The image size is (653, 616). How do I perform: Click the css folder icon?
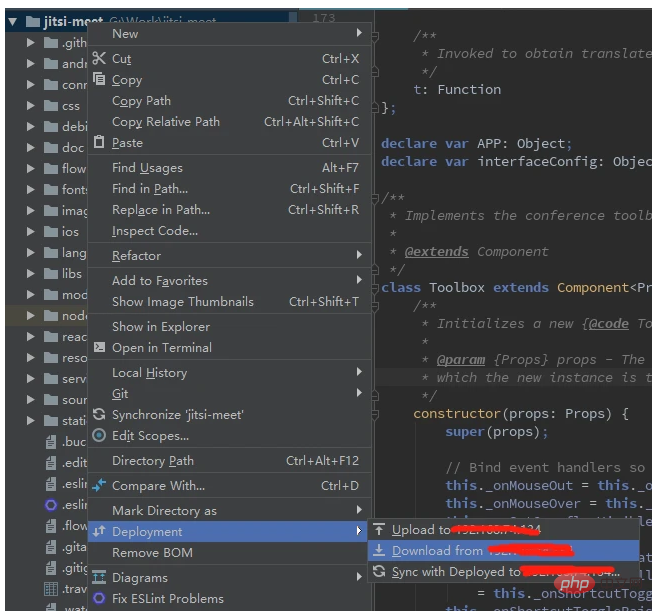coord(51,105)
